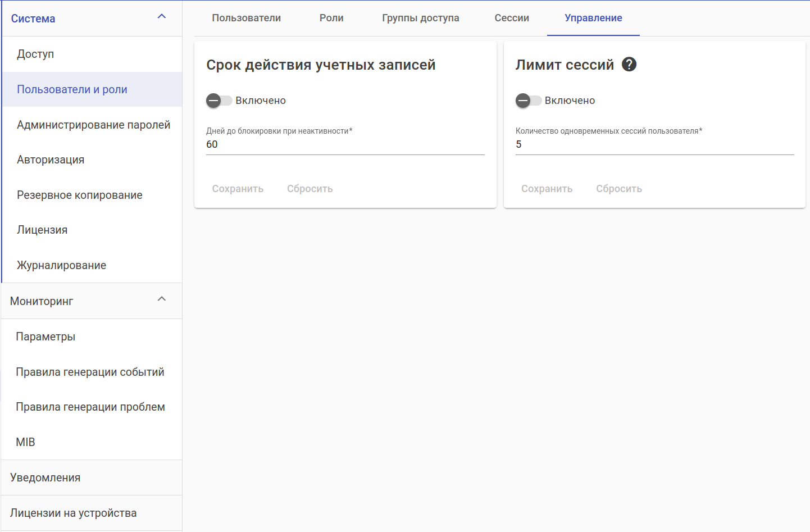Open Администрирование паролей in sidebar
Screen dimensions: 810x532
pos(93,125)
